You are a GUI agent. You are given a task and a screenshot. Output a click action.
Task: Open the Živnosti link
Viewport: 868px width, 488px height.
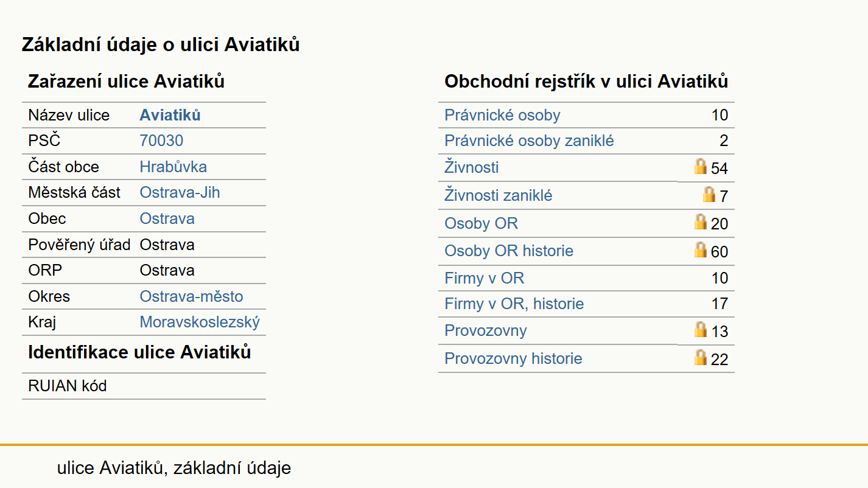pos(472,167)
